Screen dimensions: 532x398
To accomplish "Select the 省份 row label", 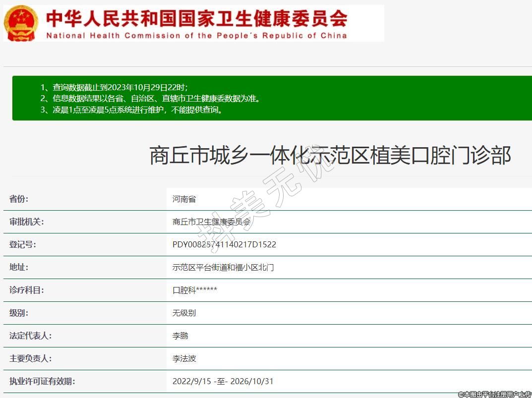I will coord(19,199).
